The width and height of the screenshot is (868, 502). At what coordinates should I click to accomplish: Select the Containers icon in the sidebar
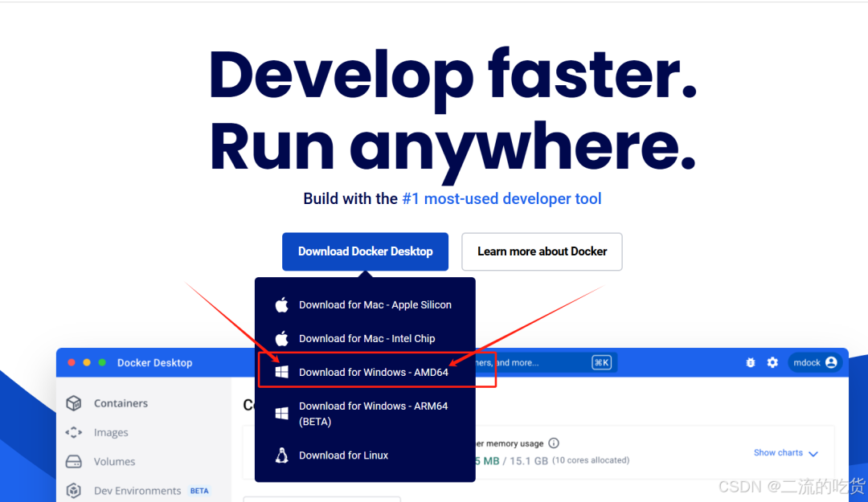[73, 403]
